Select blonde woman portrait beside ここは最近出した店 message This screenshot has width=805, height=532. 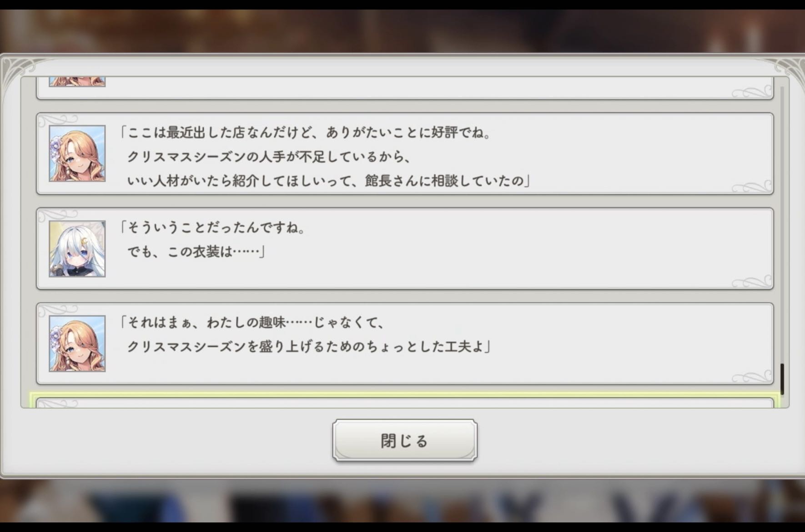tap(77, 154)
